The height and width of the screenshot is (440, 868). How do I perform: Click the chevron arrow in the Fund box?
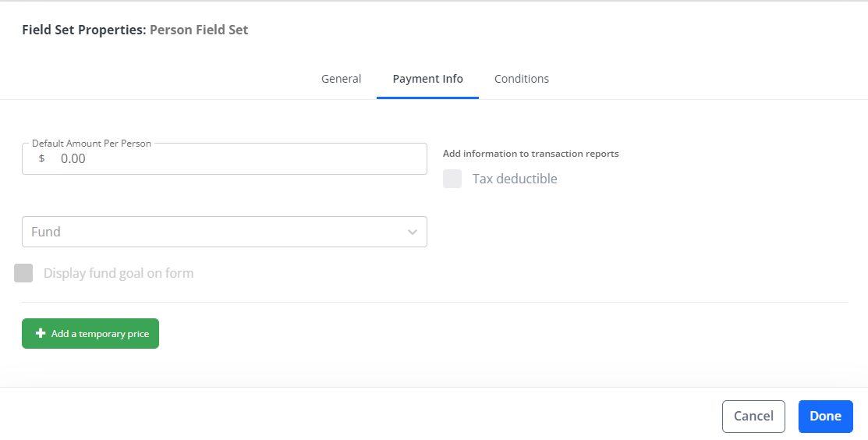click(x=413, y=232)
